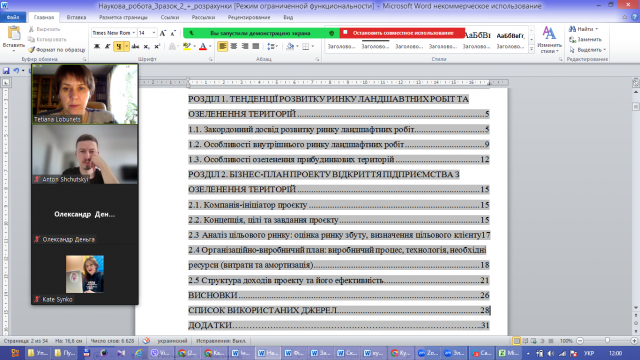Click the Copy (Копировать) icon
This screenshot has width=640, height=360.
(31, 40)
